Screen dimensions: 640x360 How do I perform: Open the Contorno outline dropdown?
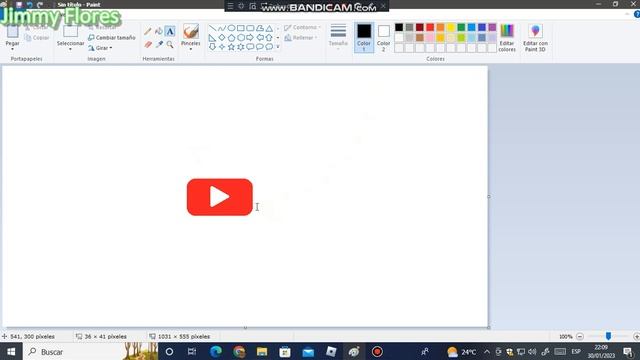[x=302, y=27]
